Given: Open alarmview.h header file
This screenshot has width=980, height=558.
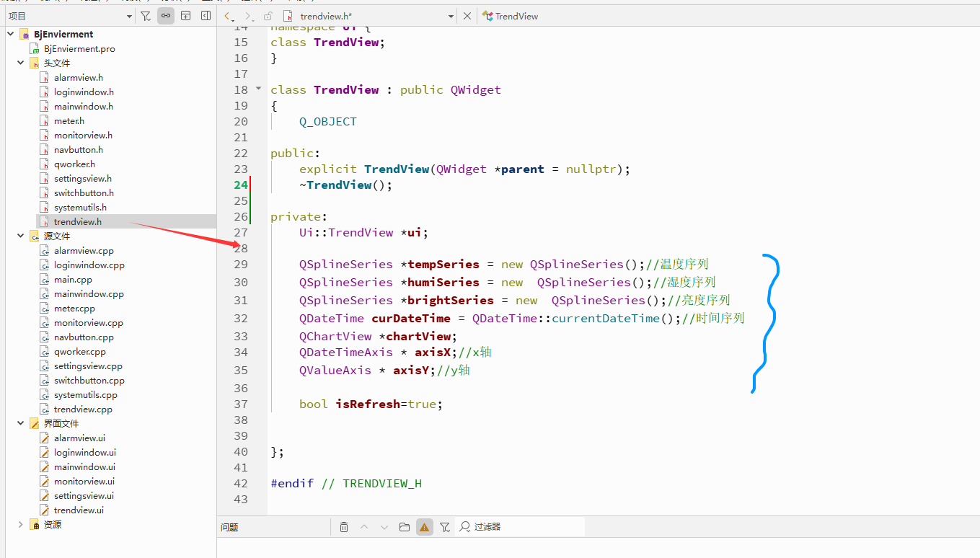Looking at the screenshot, I should point(78,77).
